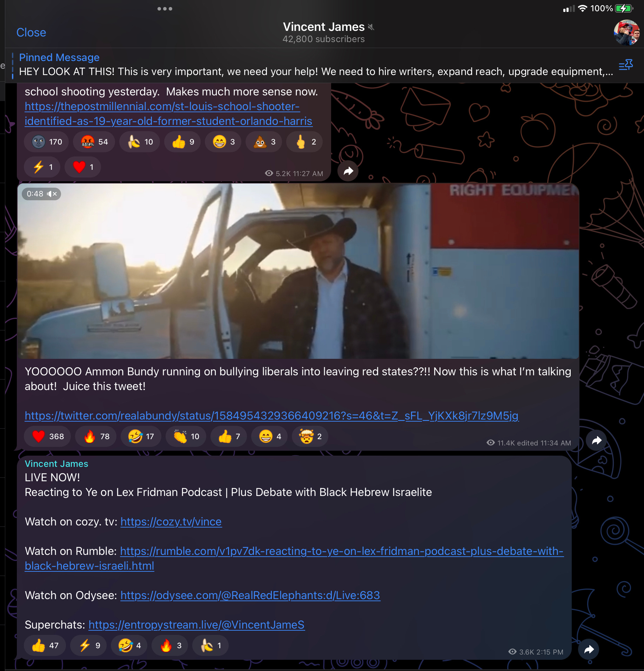Tap the exploding head reaction with 2
The height and width of the screenshot is (671, 644).
[x=310, y=436]
